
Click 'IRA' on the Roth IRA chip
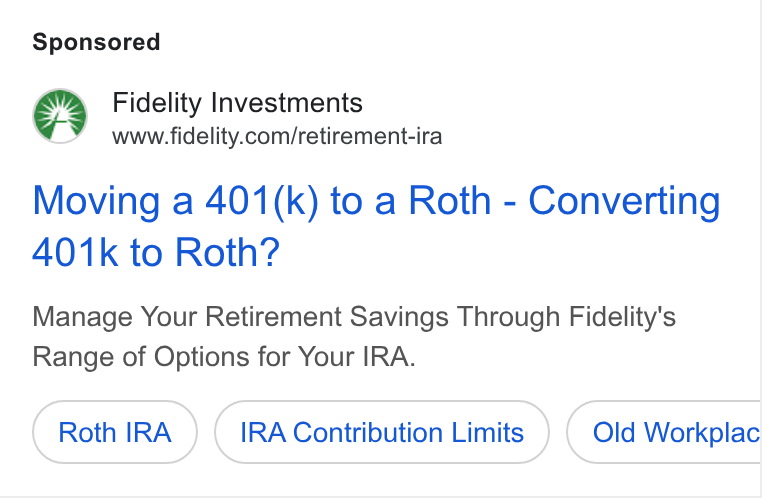coord(148,432)
